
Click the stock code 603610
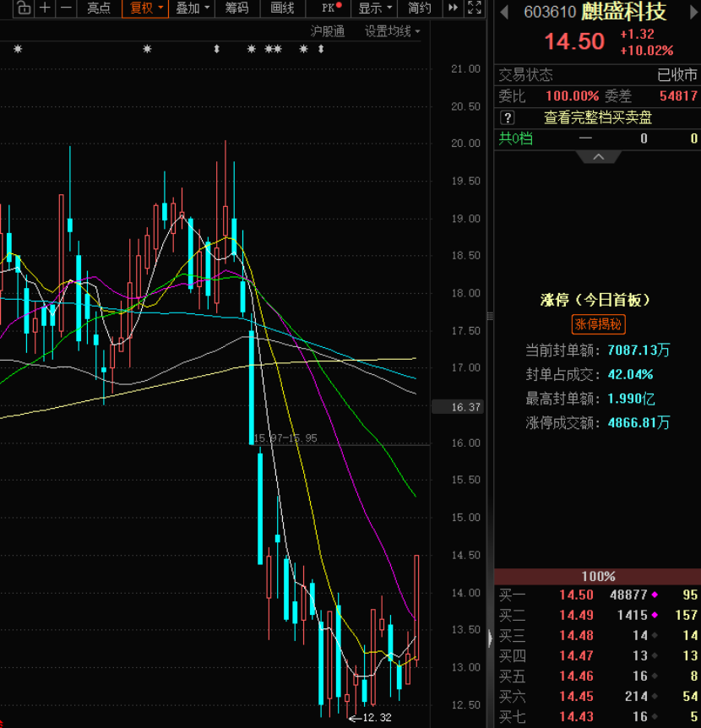click(550, 12)
